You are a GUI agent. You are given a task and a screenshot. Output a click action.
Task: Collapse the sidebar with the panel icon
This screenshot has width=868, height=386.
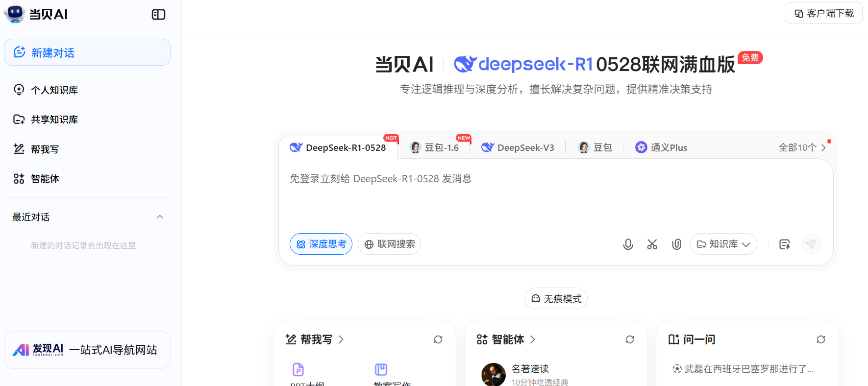[158, 15]
